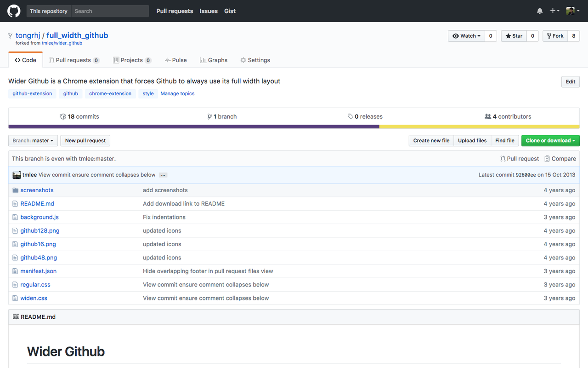588x368 pixels.
Task: Open Gist in top navigation
Action: [230, 11]
